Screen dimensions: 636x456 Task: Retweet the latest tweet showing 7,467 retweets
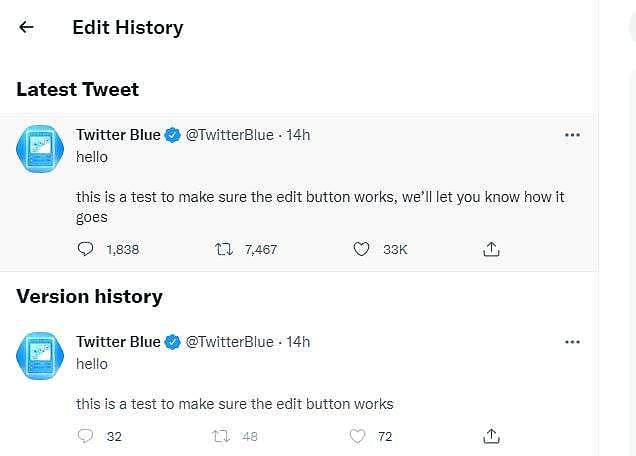click(x=224, y=249)
